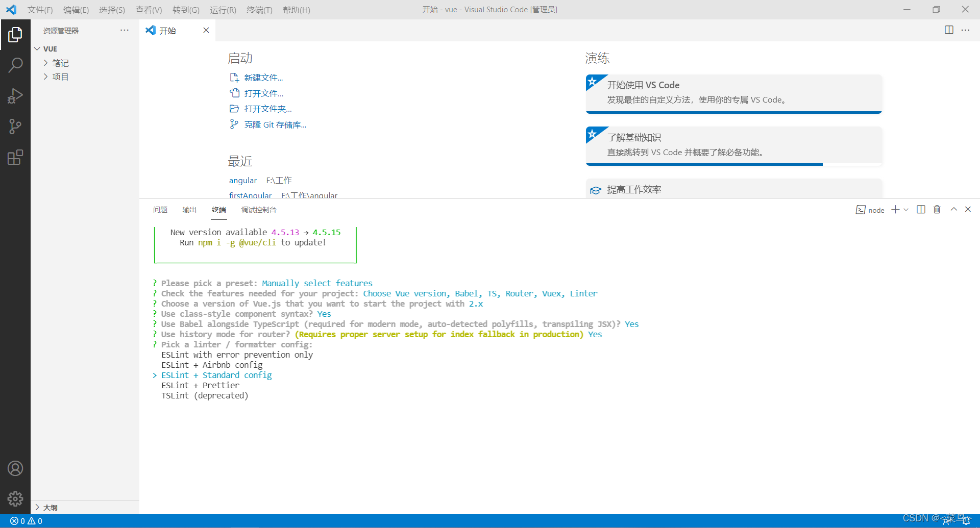Viewport: 980px width, 528px height.
Task: Open the 文件(F) menu
Action: tap(40, 10)
